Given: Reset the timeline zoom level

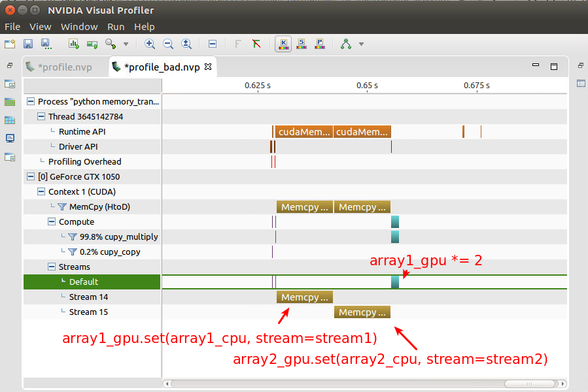Looking at the screenshot, I should [186, 44].
